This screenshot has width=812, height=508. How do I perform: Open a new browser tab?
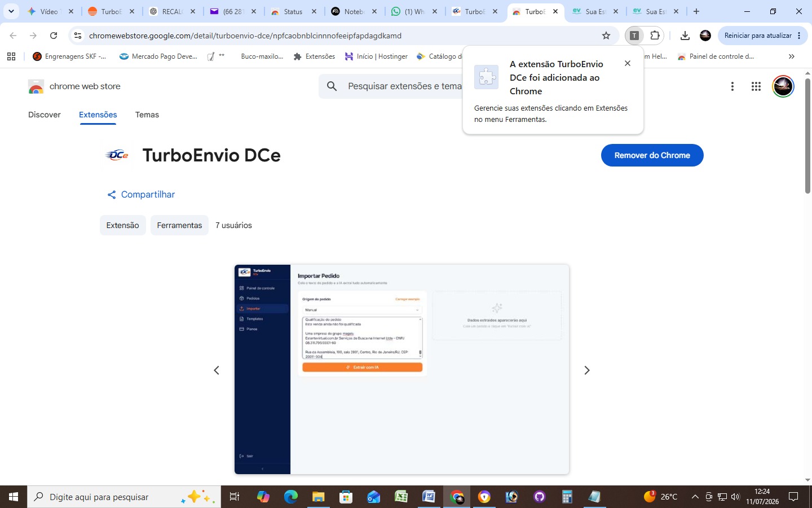tap(696, 11)
